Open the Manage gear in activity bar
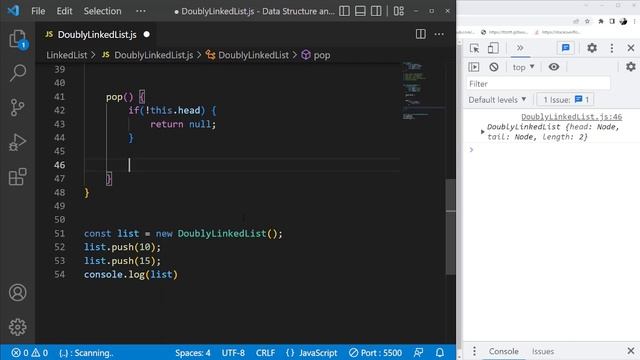 (18, 327)
